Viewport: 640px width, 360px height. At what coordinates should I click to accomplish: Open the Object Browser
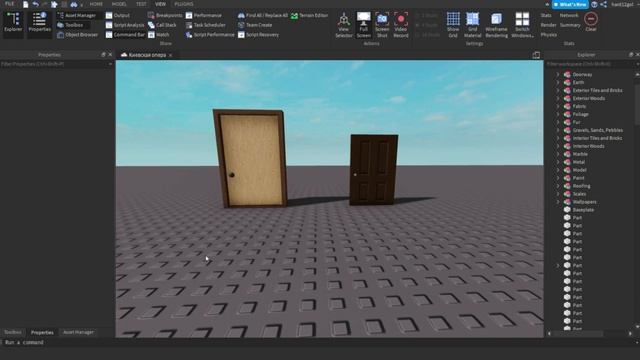[78, 35]
